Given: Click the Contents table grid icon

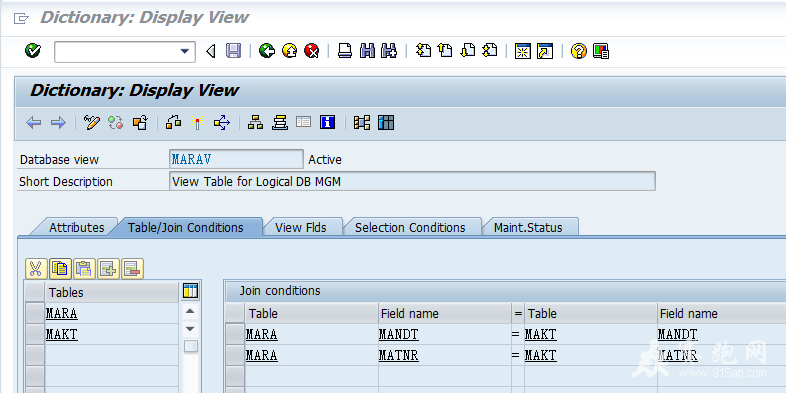Looking at the screenshot, I should pyautogui.click(x=386, y=122).
